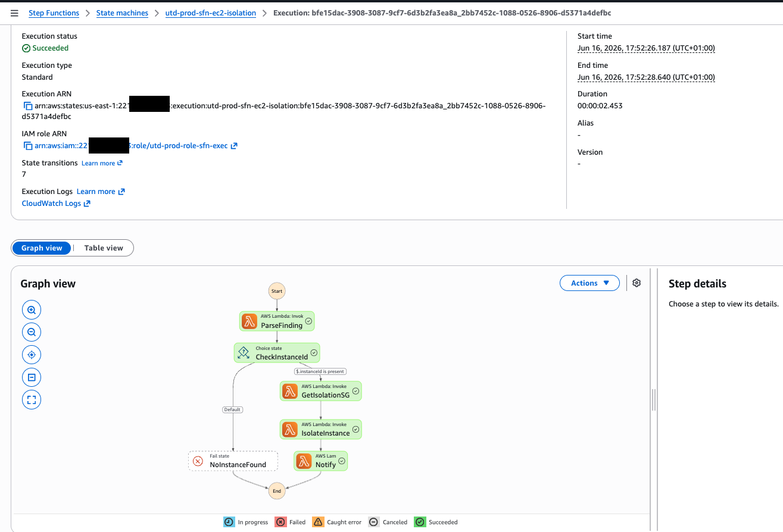Open Learn more link next to State transitions
This screenshot has width=783, height=532.
102,163
